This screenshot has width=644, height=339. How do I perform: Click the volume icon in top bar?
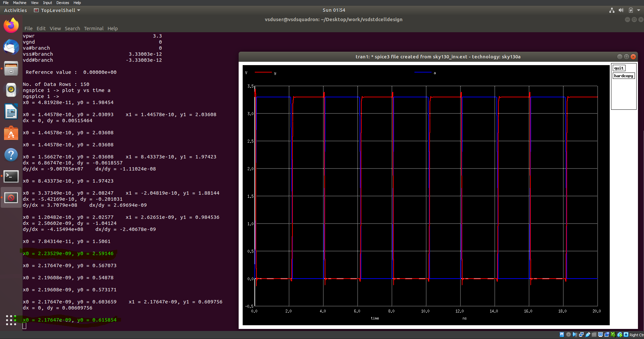621,10
